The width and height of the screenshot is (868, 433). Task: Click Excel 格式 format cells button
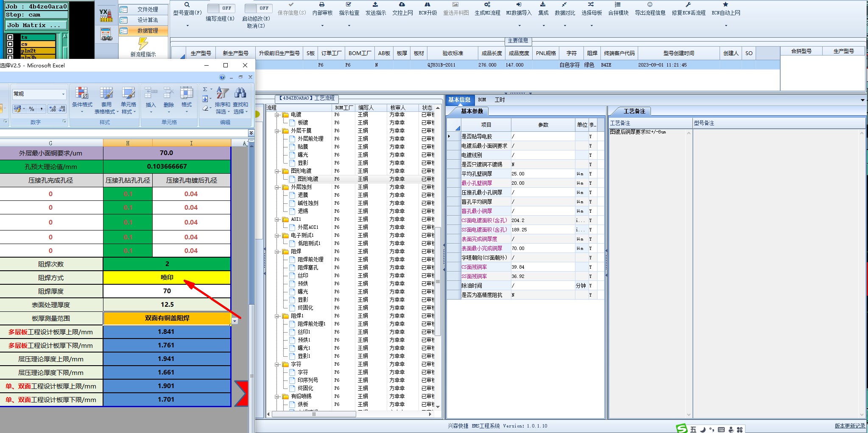coord(187,101)
